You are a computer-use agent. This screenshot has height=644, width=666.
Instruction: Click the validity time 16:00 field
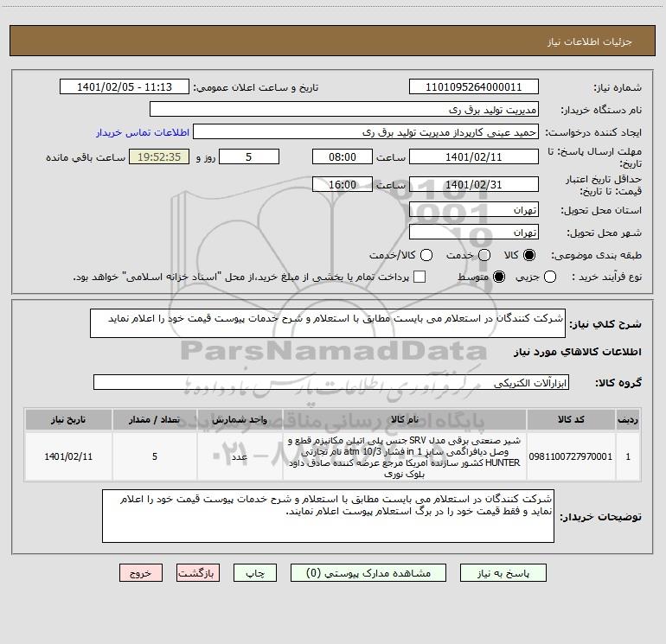(x=343, y=184)
